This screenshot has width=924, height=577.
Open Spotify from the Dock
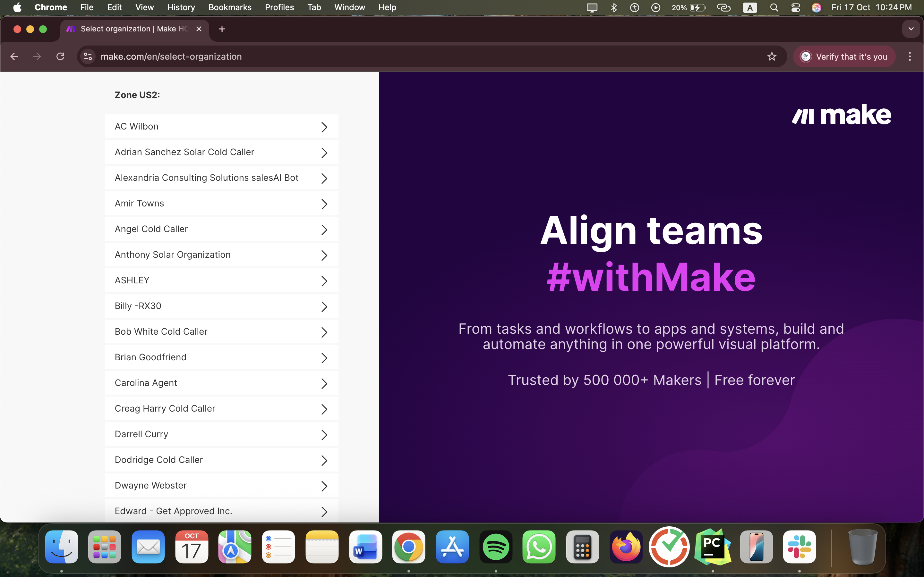tap(495, 547)
